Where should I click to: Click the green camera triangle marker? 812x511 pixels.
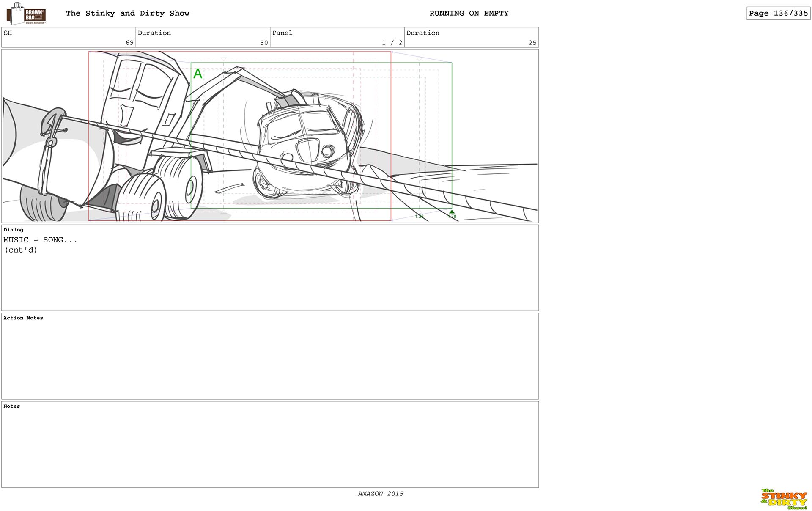pos(452,212)
